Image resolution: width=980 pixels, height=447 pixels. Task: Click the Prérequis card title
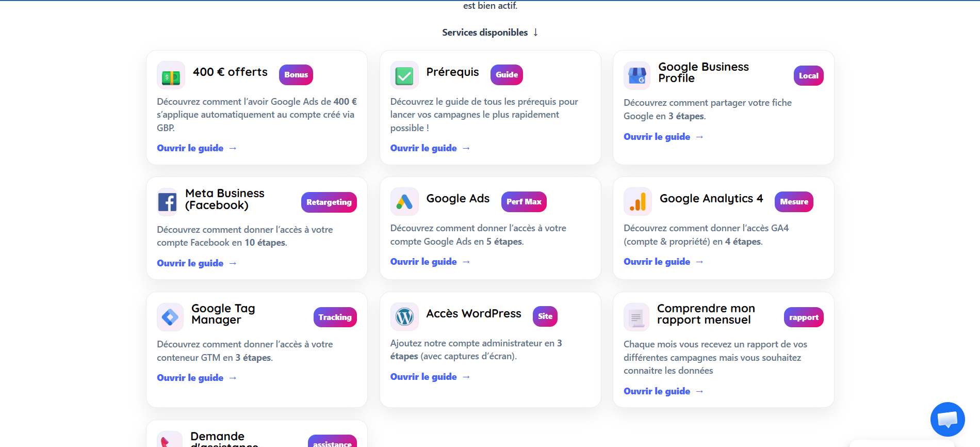(x=452, y=72)
